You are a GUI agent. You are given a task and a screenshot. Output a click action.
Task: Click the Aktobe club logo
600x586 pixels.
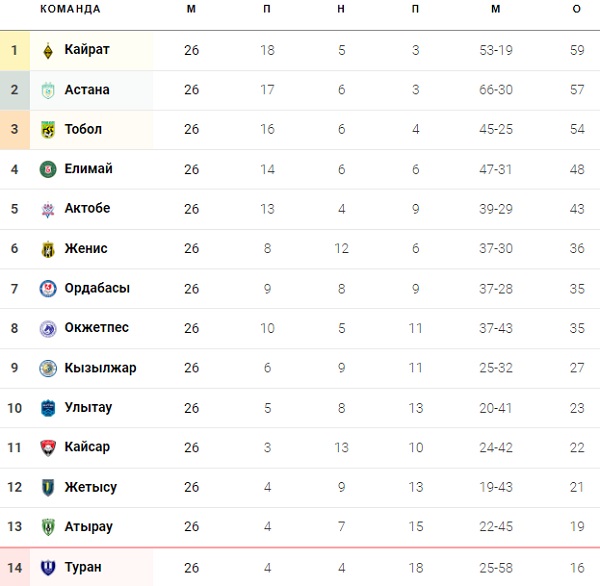coord(48,209)
